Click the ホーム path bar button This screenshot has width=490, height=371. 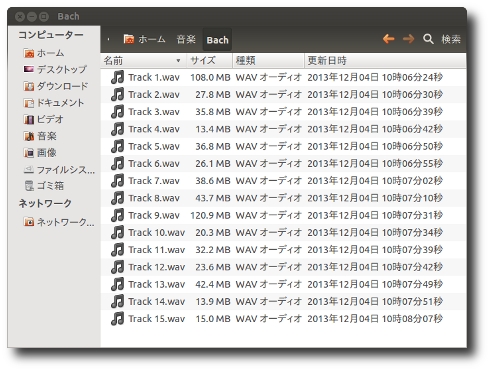[144, 40]
